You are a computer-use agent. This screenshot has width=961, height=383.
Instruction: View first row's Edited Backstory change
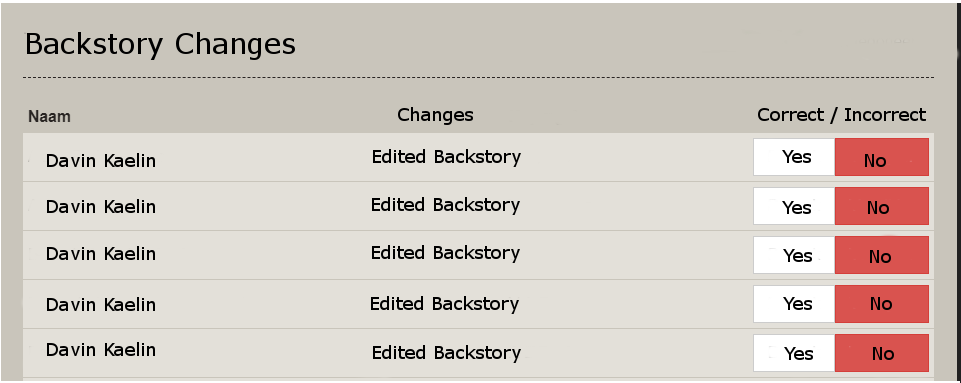pyautogui.click(x=446, y=157)
